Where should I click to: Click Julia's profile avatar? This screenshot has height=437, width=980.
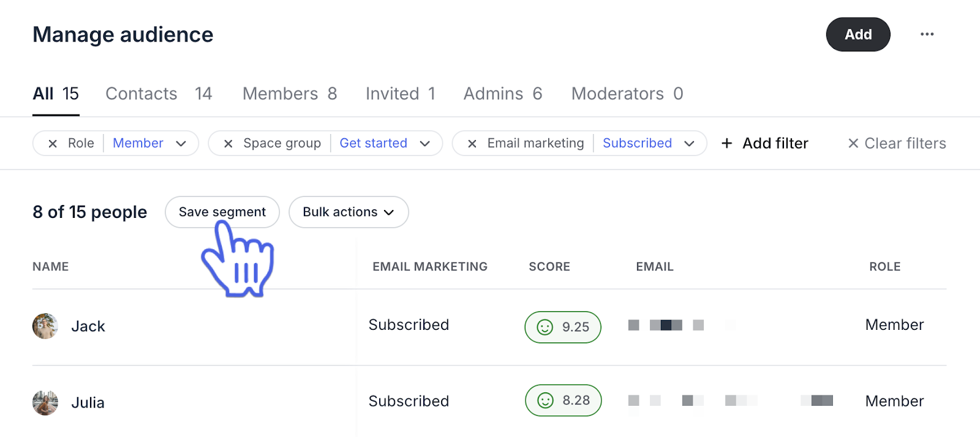click(45, 403)
